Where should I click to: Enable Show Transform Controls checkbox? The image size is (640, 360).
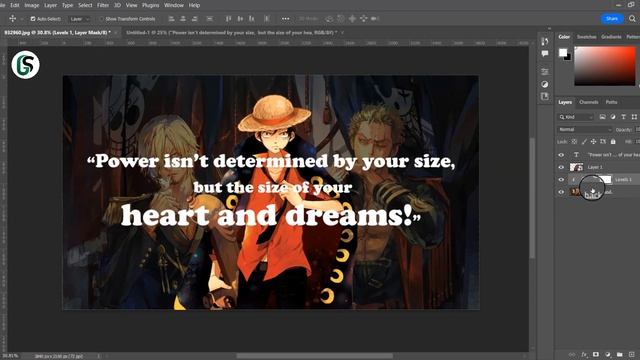(101, 19)
